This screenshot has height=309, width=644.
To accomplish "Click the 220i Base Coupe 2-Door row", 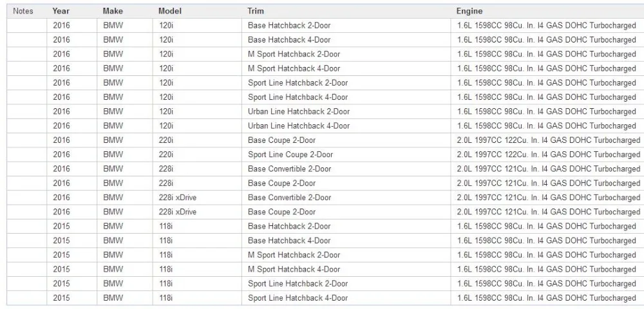I will click(325, 140).
